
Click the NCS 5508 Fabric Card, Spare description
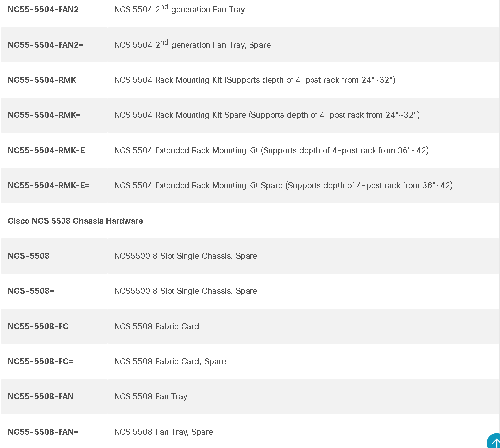[170, 361]
